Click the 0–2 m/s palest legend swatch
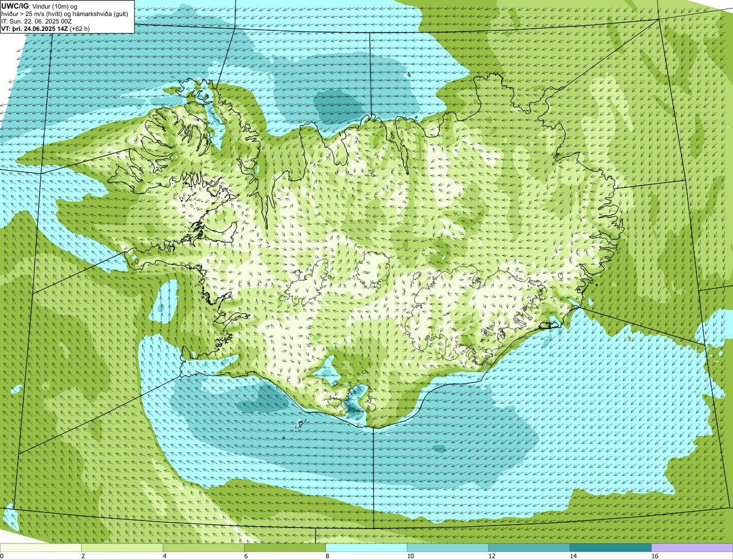Viewport: 733px width, 560px height. pyautogui.click(x=41, y=547)
